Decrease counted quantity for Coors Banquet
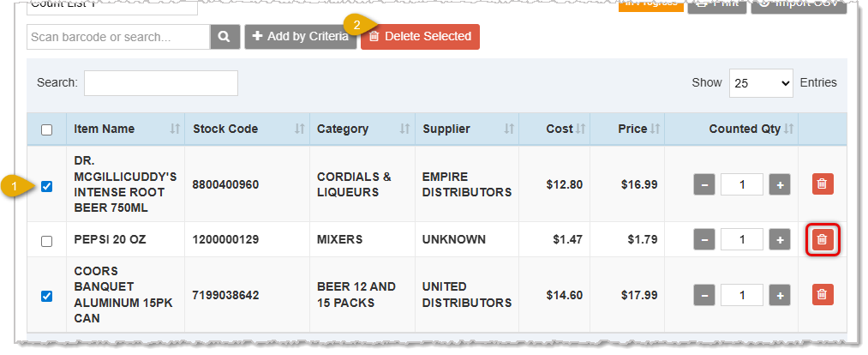 704,295
